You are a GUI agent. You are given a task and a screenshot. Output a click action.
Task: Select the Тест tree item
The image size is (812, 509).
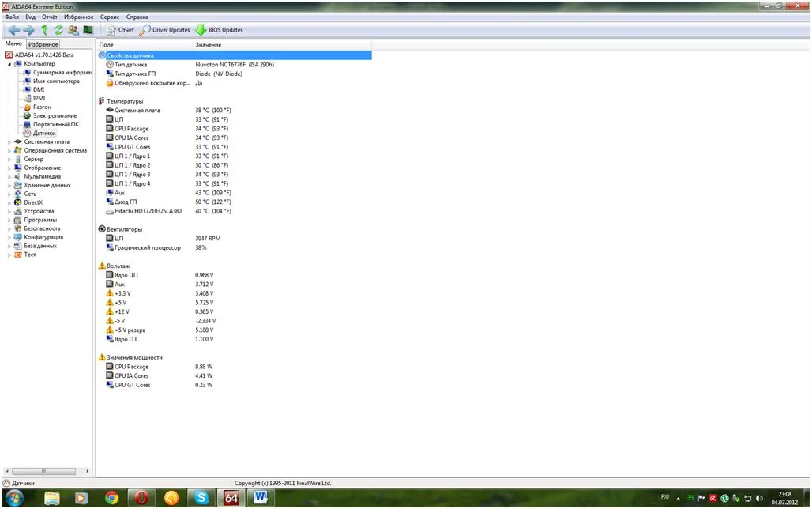(x=30, y=254)
